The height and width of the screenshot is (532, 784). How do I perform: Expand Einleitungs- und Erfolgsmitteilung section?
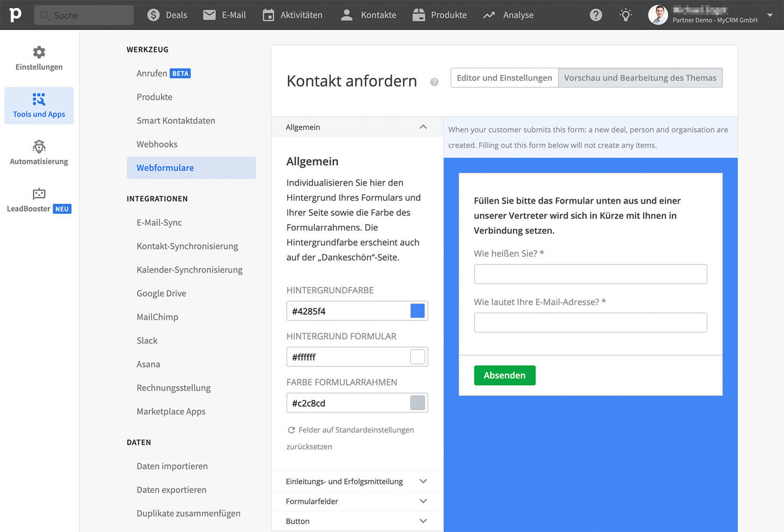click(x=423, y=481)
